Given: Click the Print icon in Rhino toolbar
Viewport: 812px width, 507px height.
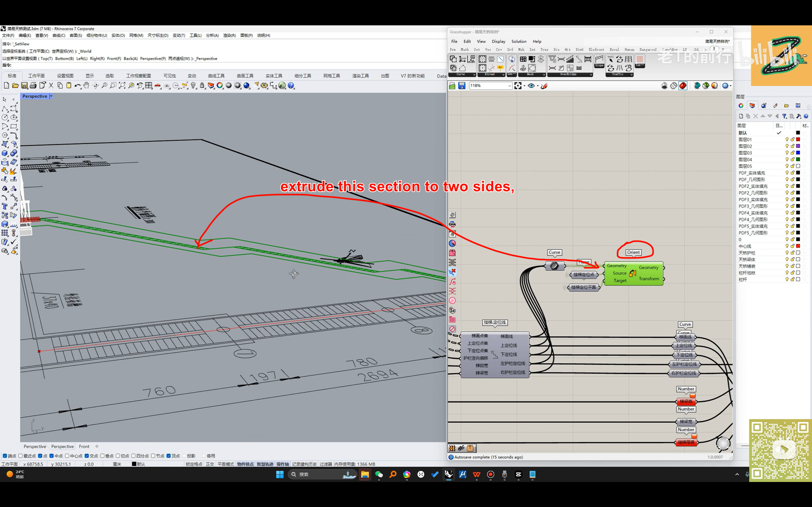Looking at the screenshot, I should (33, 86).
